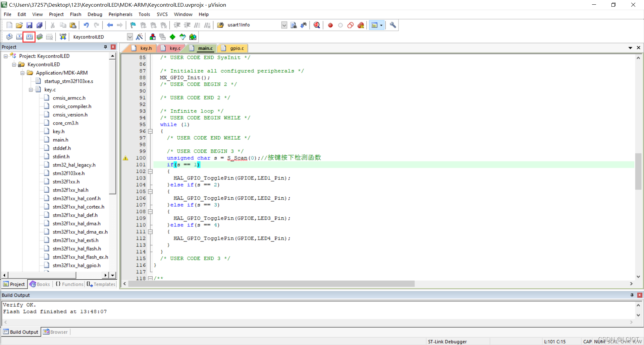Open Find in Files dialog

click(x=220, y=25)
